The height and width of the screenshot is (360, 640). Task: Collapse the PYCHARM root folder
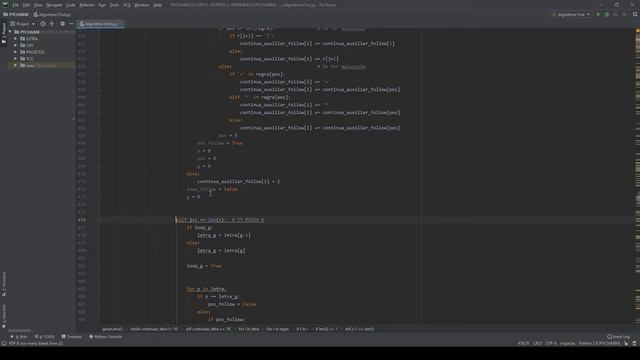(x=11, y=32)
